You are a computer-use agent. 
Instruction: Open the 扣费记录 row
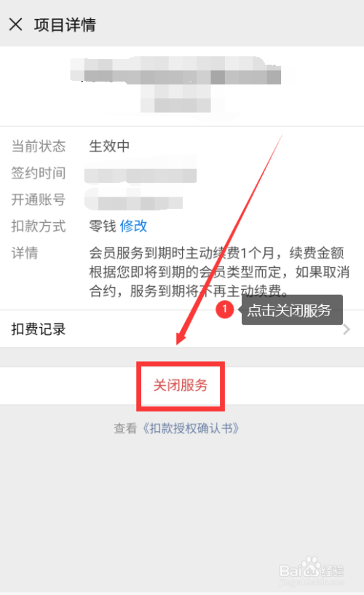tap(182, 329)
